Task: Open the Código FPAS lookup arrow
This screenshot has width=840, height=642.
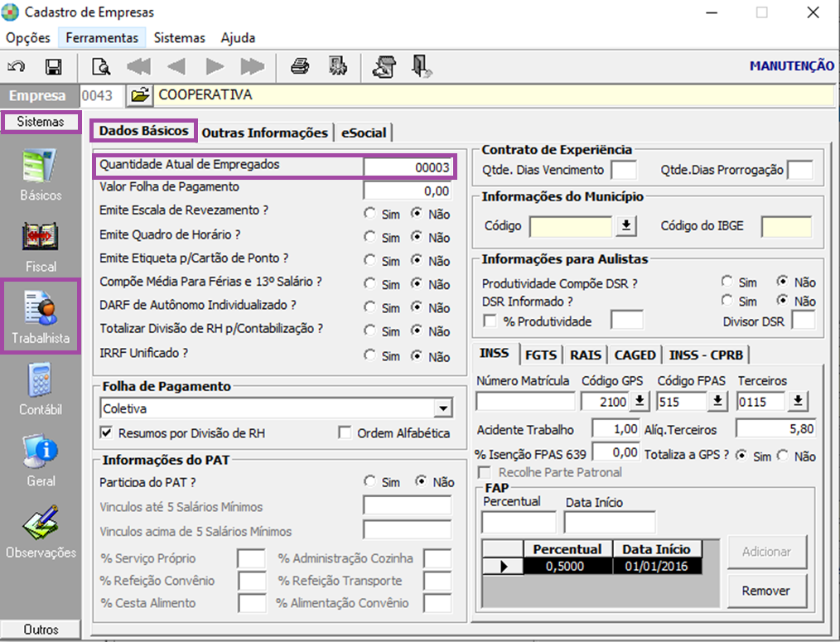Action: pos(718,401)
